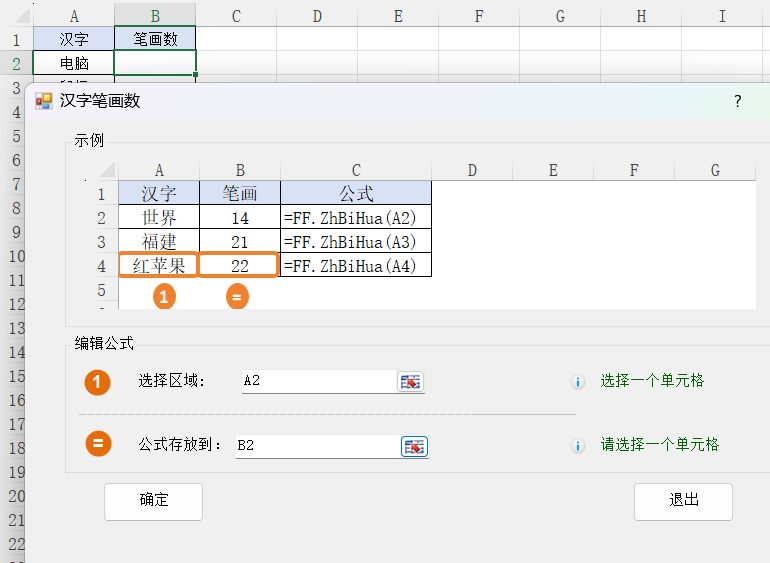Click info icon next to 选择一个单元格

click(x=577, y=382)
